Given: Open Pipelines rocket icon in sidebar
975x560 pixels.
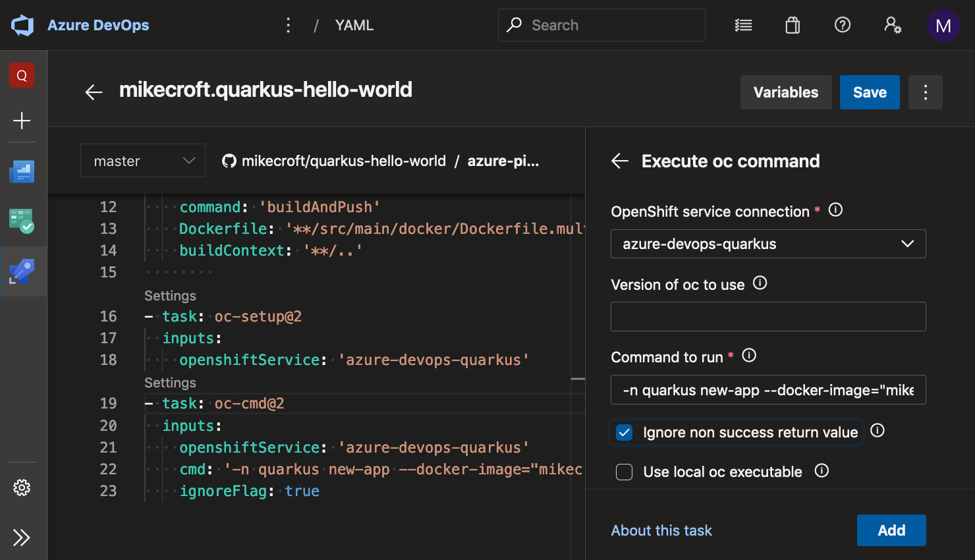Looking at the screenshot, I should click(22, 271).
